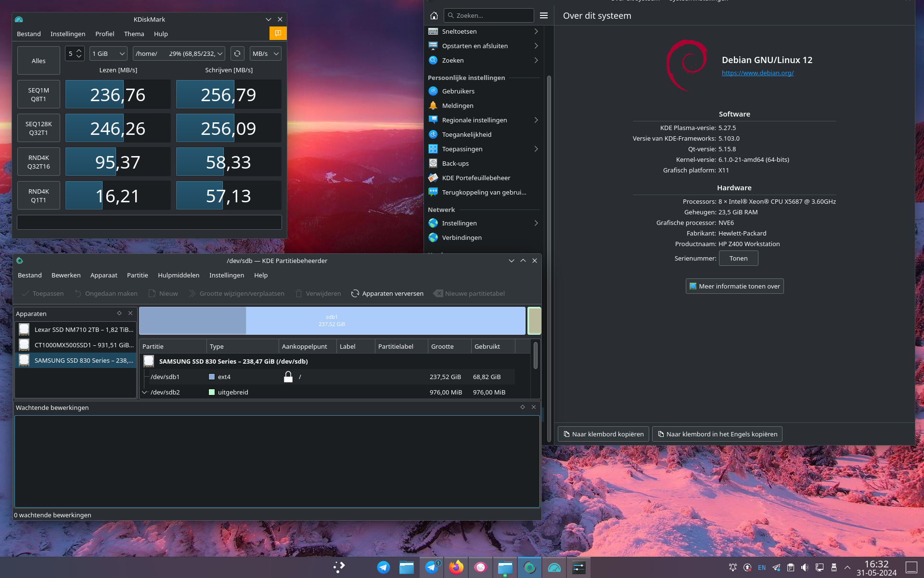Click the home icon in System Settings
Image resolution: width=924 pixels, height=578 pixels.
(x=434, y=15)
